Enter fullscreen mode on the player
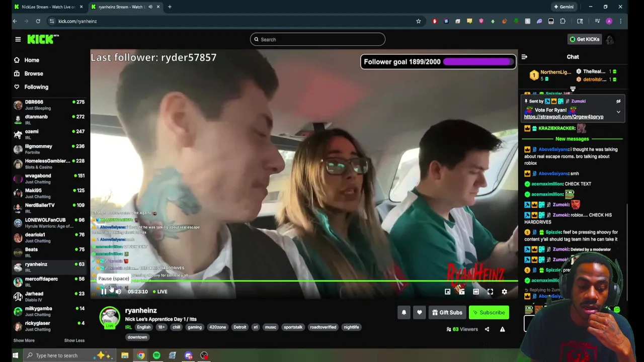 point(490,292)
